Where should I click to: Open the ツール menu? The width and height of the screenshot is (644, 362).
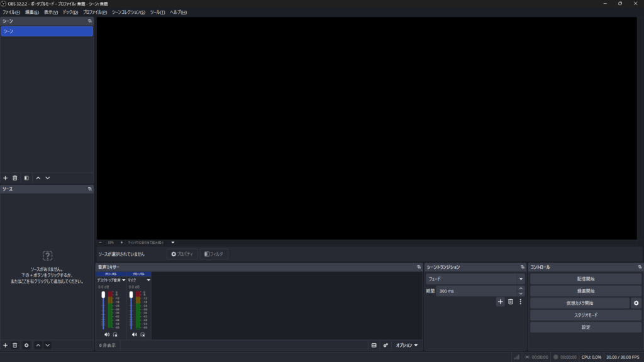pos(157,13)
